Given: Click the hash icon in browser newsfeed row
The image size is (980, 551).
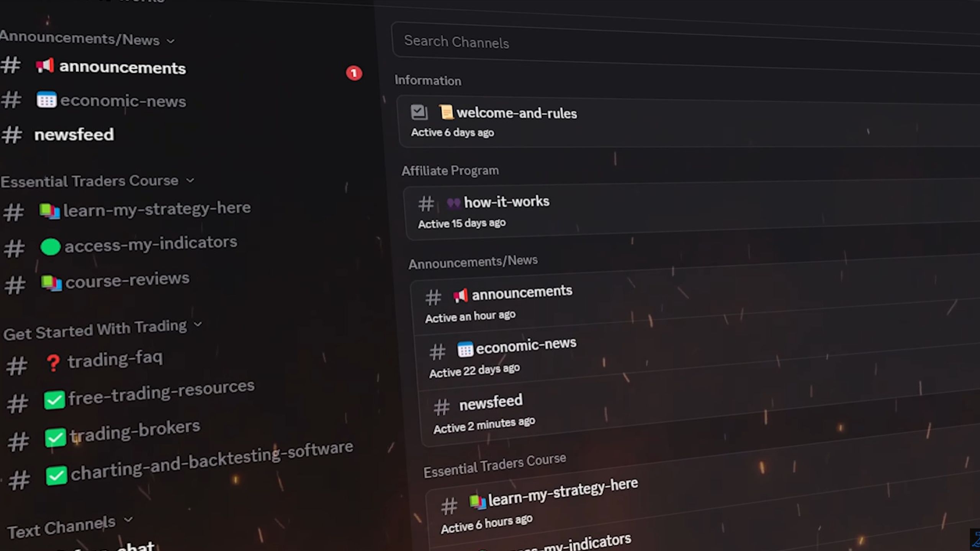Looking at the screenshot, I should pos(442,407).
